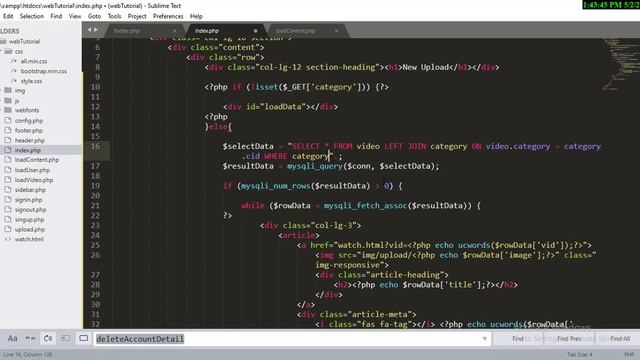Open the Edit menu
The image size is (640, 360).
pyautogui.click(x=8, y=16)
